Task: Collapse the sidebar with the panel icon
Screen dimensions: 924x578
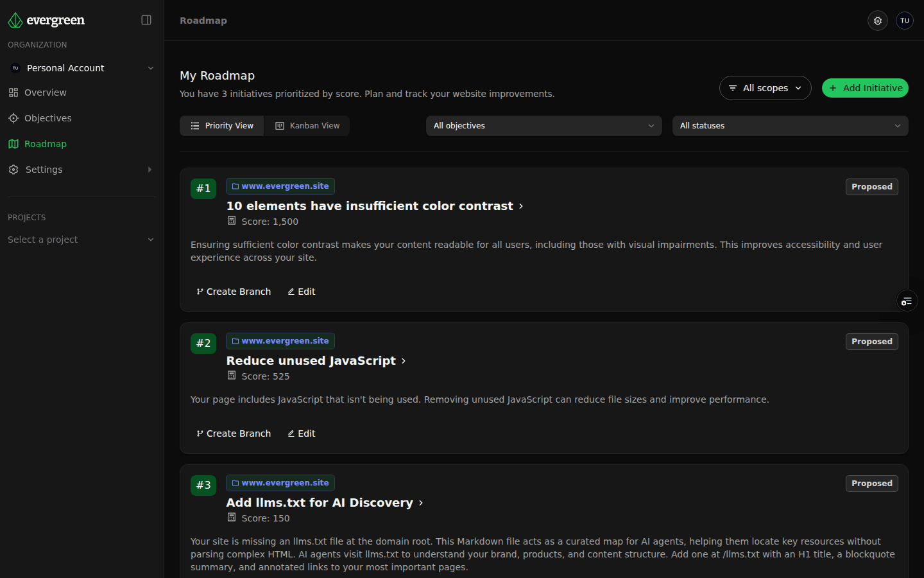Action: 146,20
